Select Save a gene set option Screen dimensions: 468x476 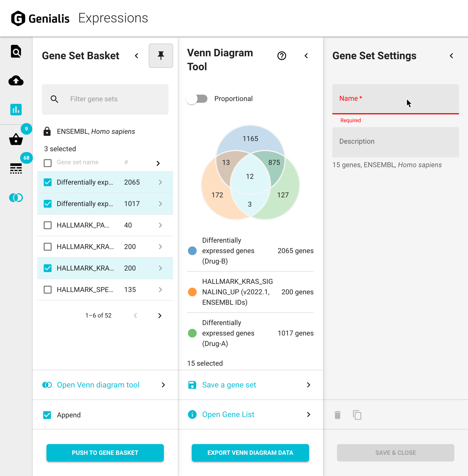pyautogui.click(x=229, y=385)
